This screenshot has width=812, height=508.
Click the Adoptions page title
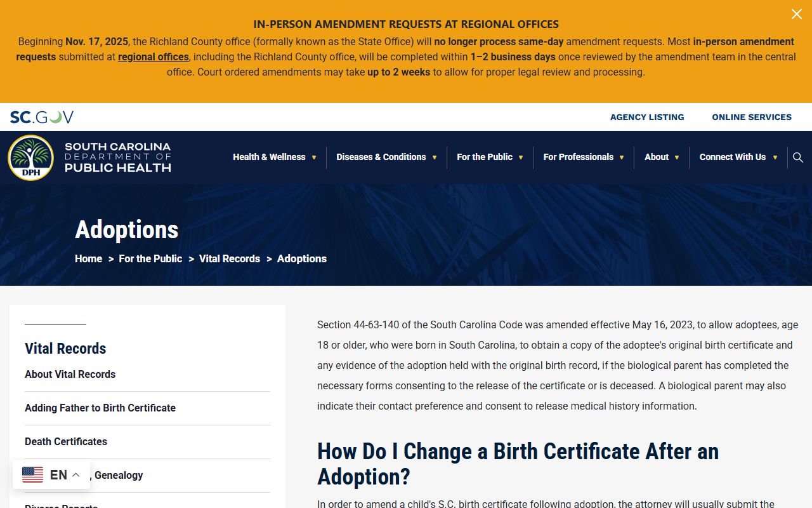127,229
